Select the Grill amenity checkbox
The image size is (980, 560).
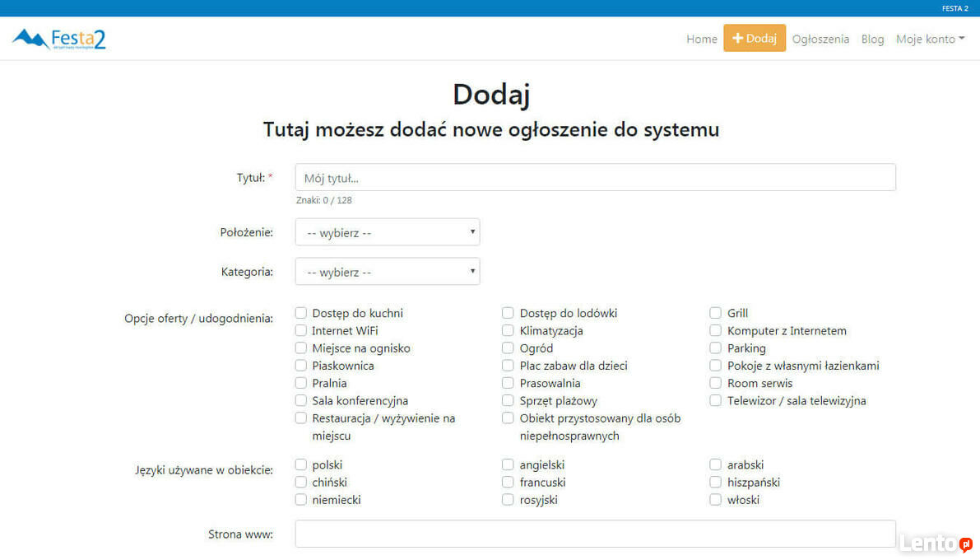[716, 314]
